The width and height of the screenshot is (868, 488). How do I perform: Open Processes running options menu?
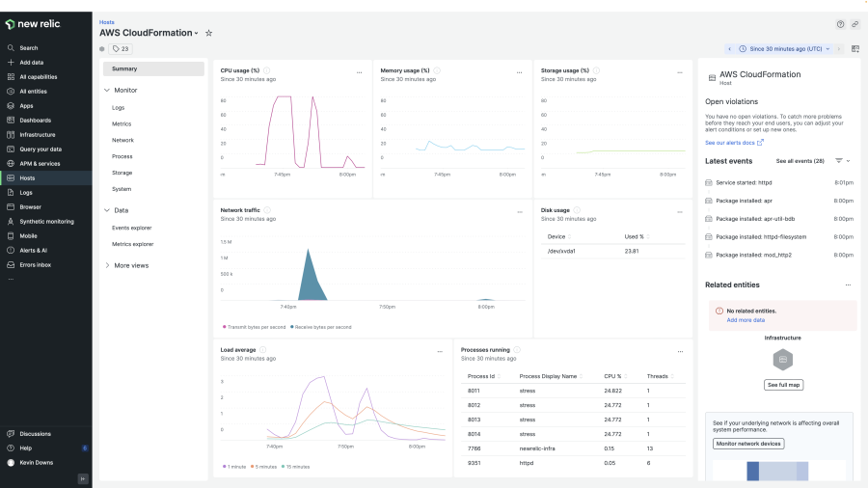coord(680,351)
